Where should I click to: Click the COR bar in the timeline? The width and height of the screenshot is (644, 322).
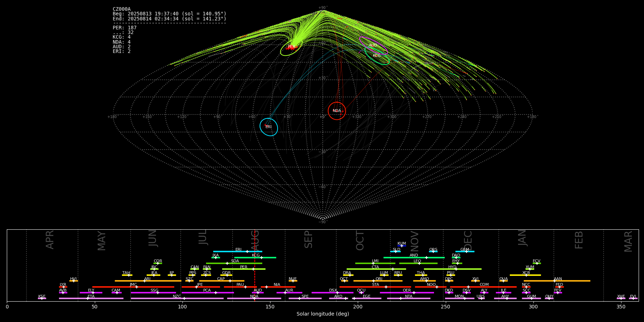pos(158,263)
